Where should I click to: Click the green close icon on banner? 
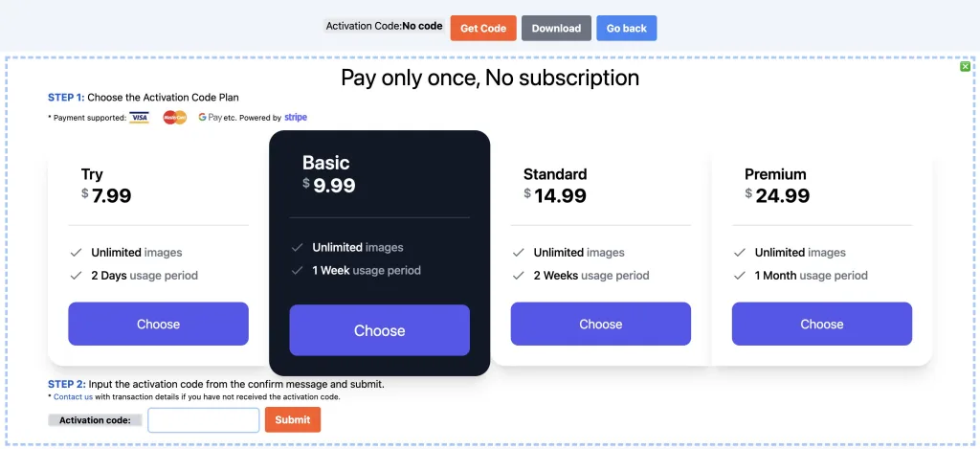coord(965,66)
